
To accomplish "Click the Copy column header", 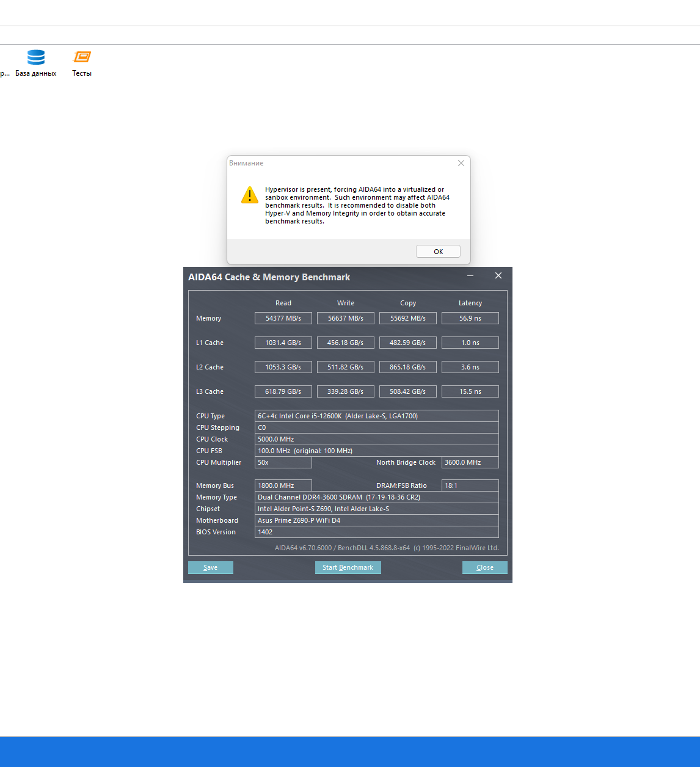I will tap(408, 303).
